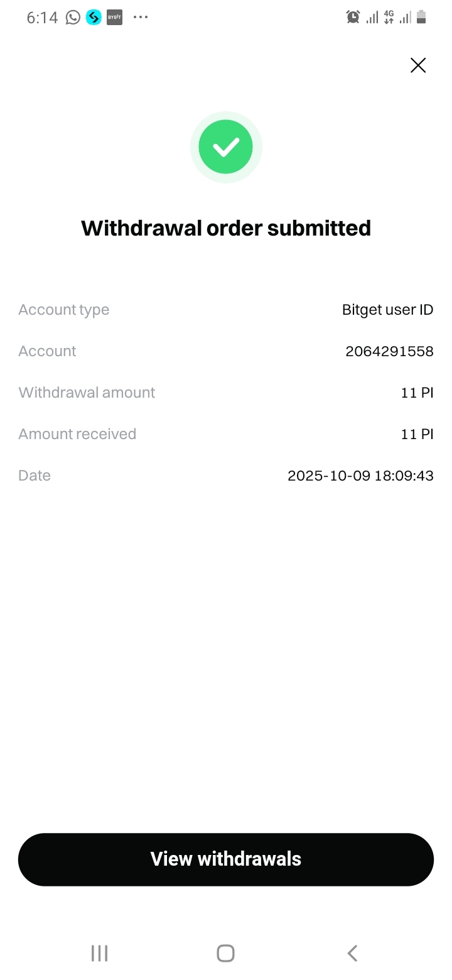Viewport: 452px width, 980px height.
Task: Tap the account number 2064291558
Action: 389,351
